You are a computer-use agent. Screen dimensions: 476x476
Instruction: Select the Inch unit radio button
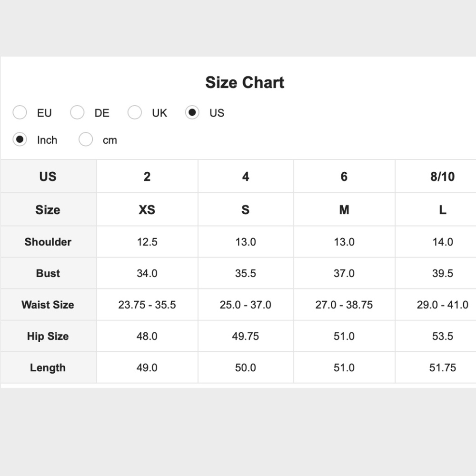coord(20,140)
